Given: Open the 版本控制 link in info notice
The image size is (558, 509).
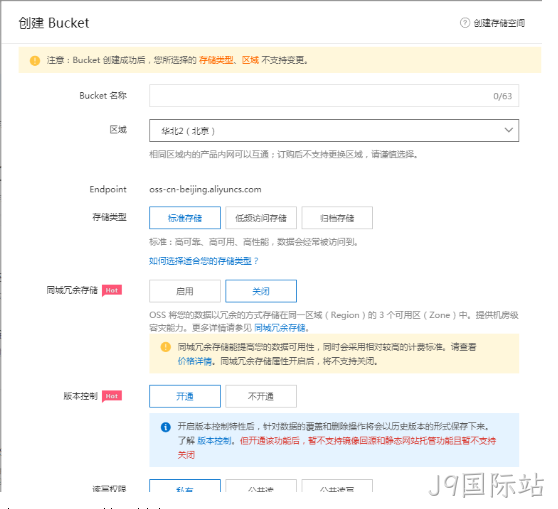Looking at the screenshot, I should [x=214, y=441].
